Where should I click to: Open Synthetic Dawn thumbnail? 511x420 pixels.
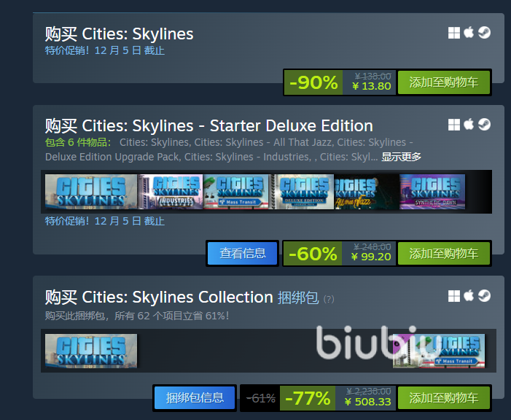click(x=432, y=192)
